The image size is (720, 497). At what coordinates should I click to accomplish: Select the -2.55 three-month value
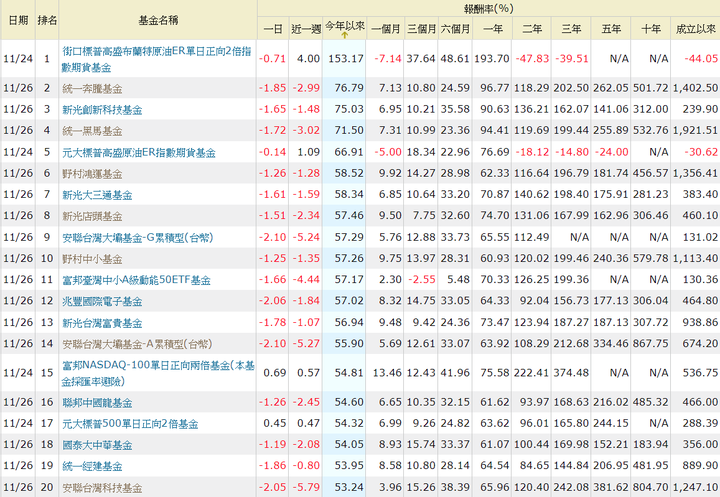(422, 279)
